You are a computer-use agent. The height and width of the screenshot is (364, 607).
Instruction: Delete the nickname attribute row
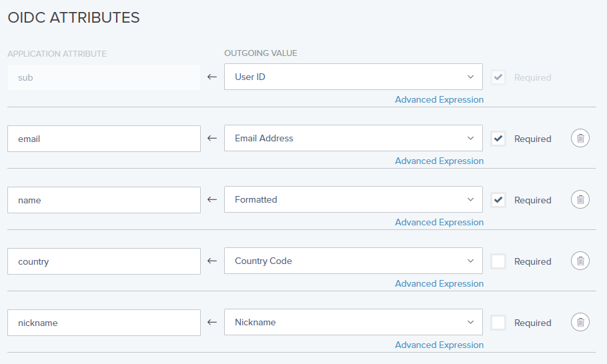(580, 322)
